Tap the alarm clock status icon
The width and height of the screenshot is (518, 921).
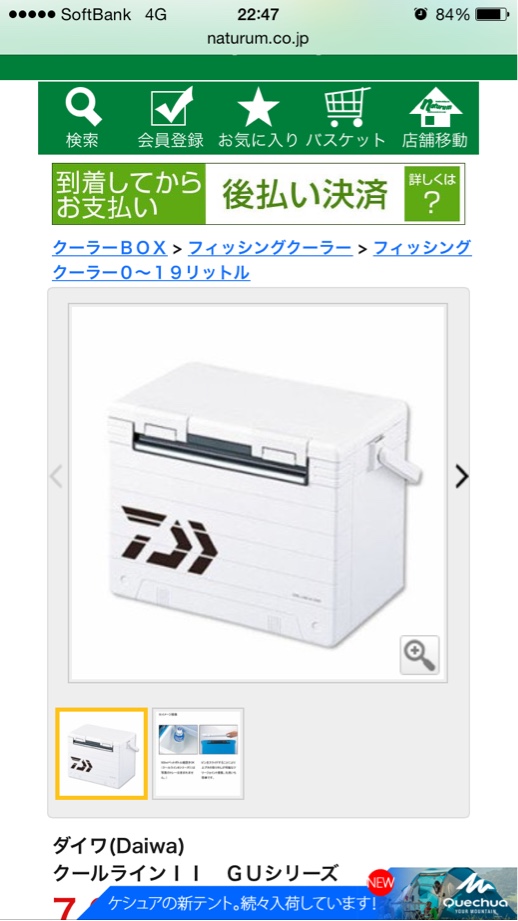point(421,14)
